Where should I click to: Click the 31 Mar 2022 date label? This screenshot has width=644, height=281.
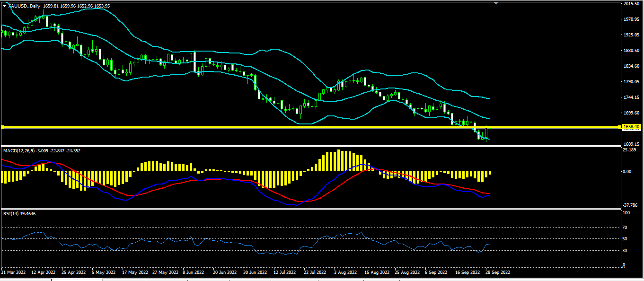(x=13, y=272)
